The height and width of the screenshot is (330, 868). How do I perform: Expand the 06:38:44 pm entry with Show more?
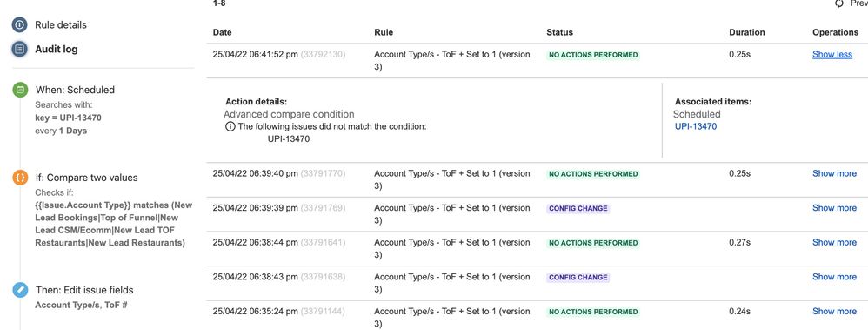tap(834, 242)
